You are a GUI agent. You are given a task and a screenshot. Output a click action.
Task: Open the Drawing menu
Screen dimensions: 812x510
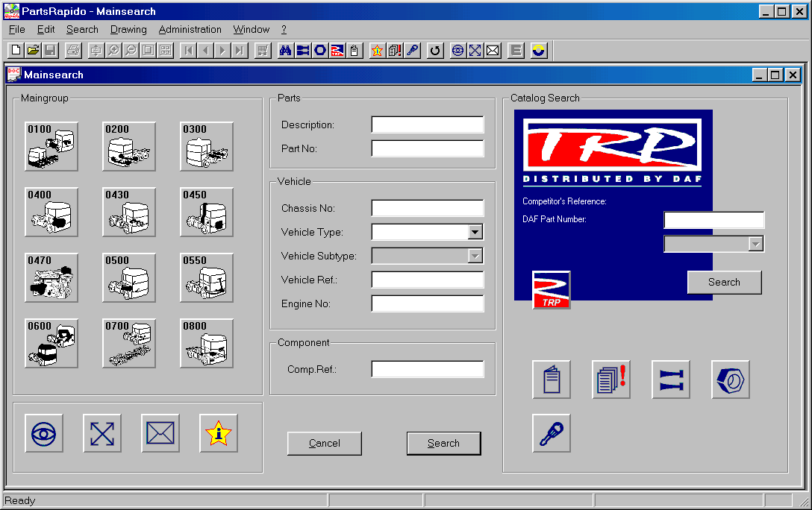(128, 30)
